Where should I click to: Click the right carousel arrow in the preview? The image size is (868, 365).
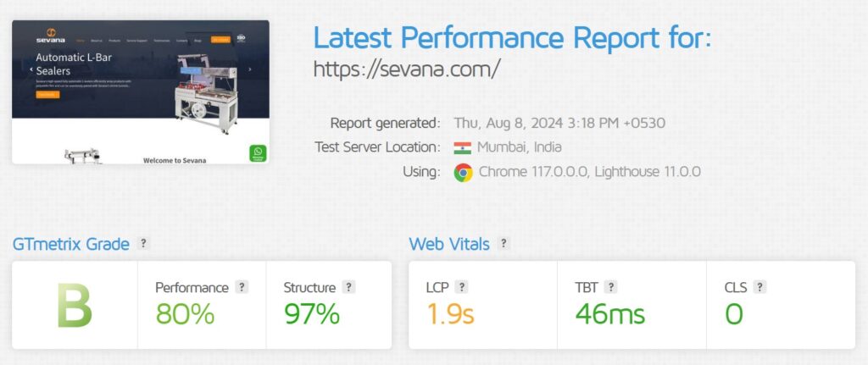pyautogui.click(x=249, y=69)
